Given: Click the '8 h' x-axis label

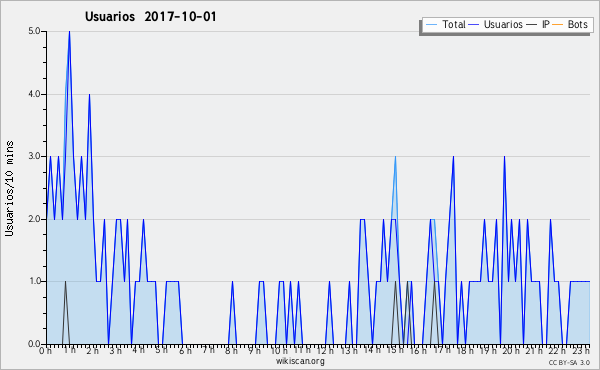Looking at the screenshot, I should point(231,350).
